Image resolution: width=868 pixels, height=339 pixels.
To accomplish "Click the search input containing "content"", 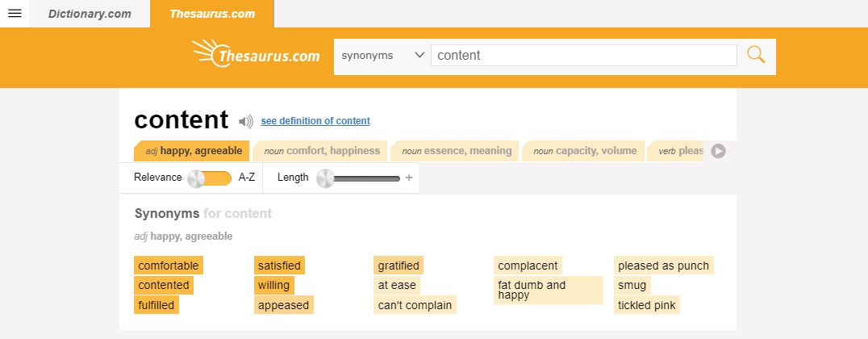I will point(584,55).
